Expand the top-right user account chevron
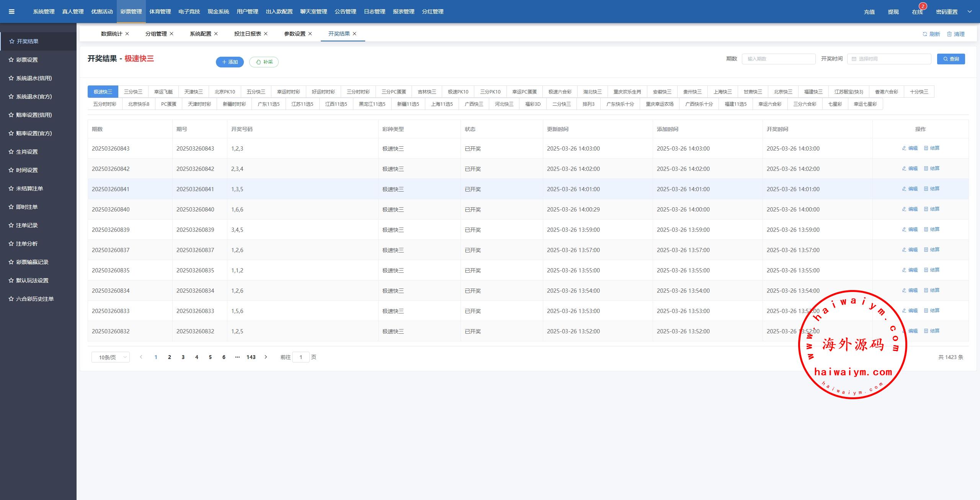980x500 pixels. [x=970, y=11]
